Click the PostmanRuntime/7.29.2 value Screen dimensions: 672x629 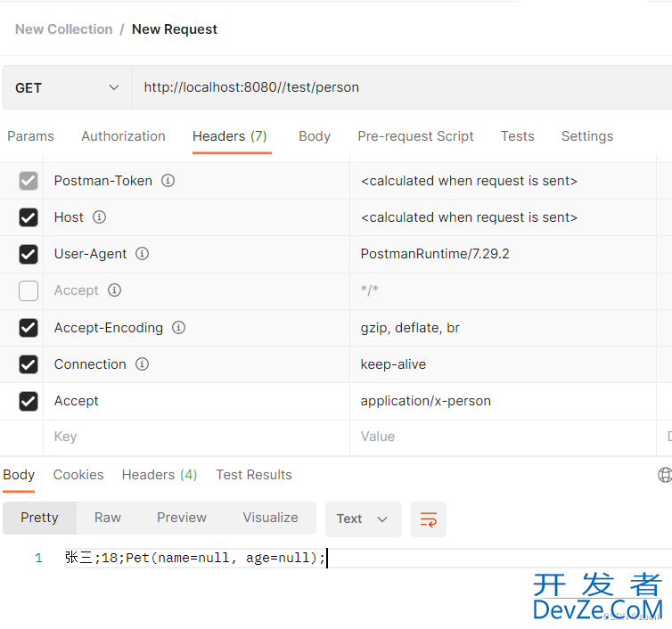435,254
